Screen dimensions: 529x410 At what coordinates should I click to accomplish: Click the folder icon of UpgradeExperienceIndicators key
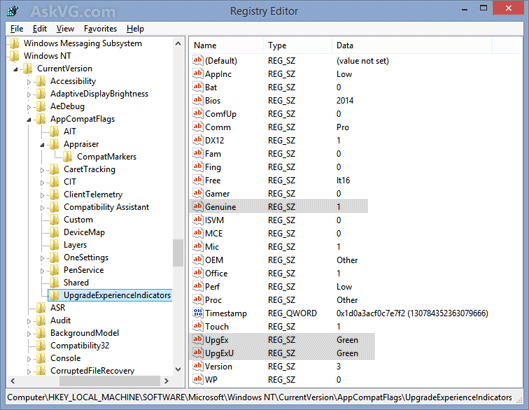pyautogui.click(x=54, y=295)
